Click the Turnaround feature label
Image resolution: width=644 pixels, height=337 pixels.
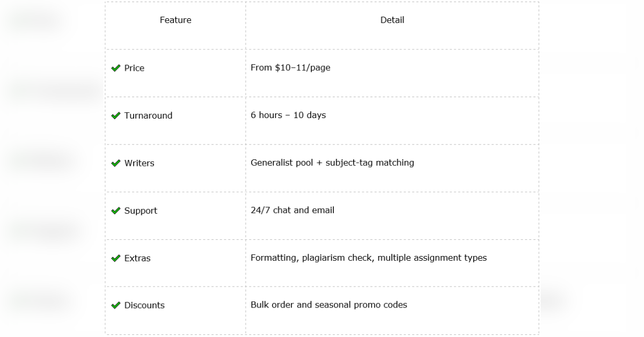point(148,115)
